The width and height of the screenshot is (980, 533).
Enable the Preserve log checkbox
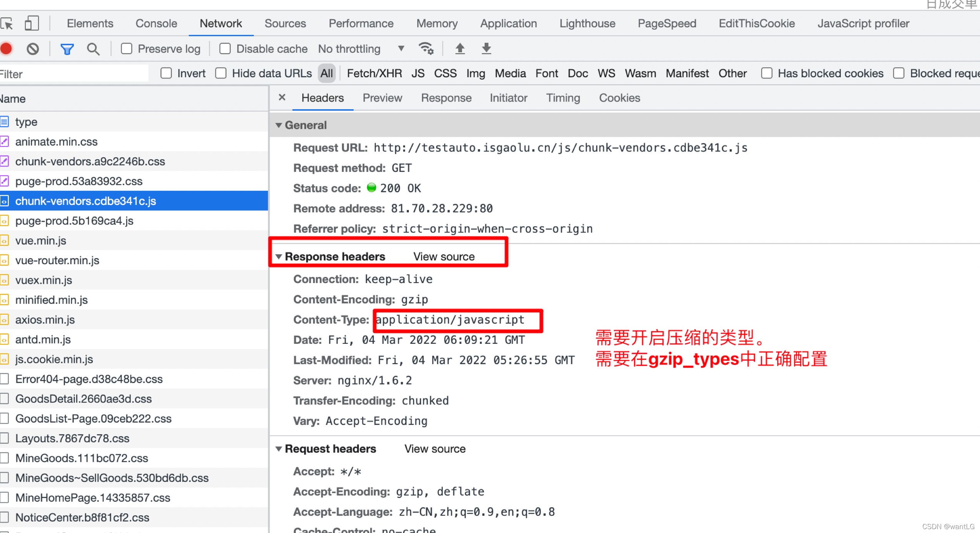click(x=127, y=49)
